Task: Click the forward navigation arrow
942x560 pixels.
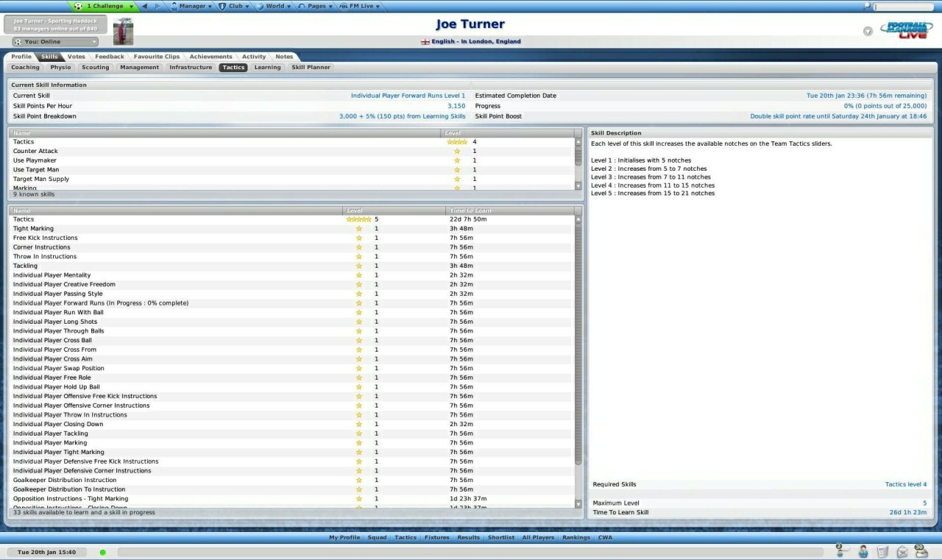Action: tap(157, 6)
